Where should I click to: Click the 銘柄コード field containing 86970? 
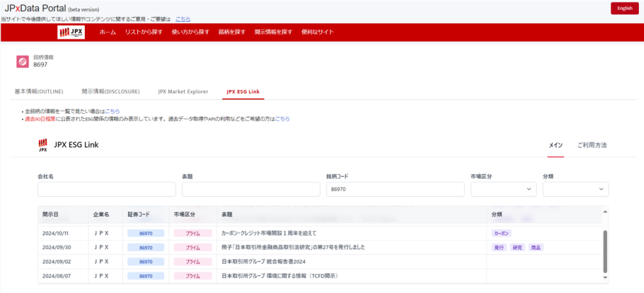click(395, 189)
